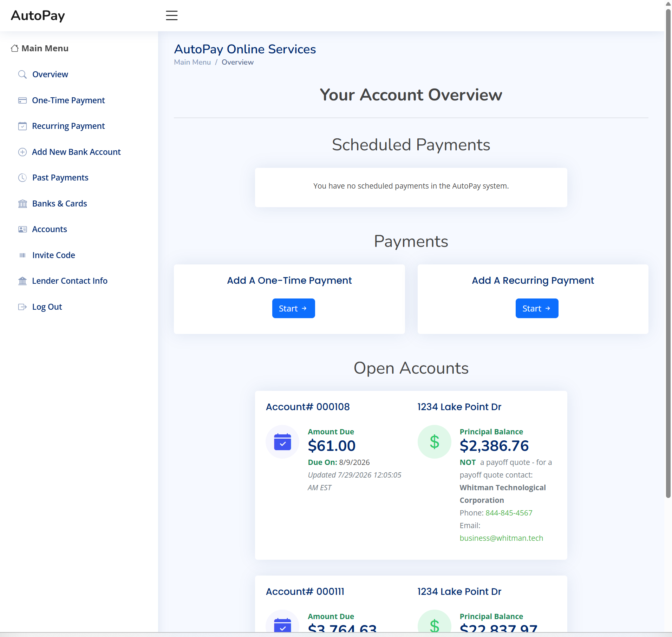Image resolution: width=672 pixels, height=637 pixels.
Task: Start a Recurring Payment
Action: (537, 308)
